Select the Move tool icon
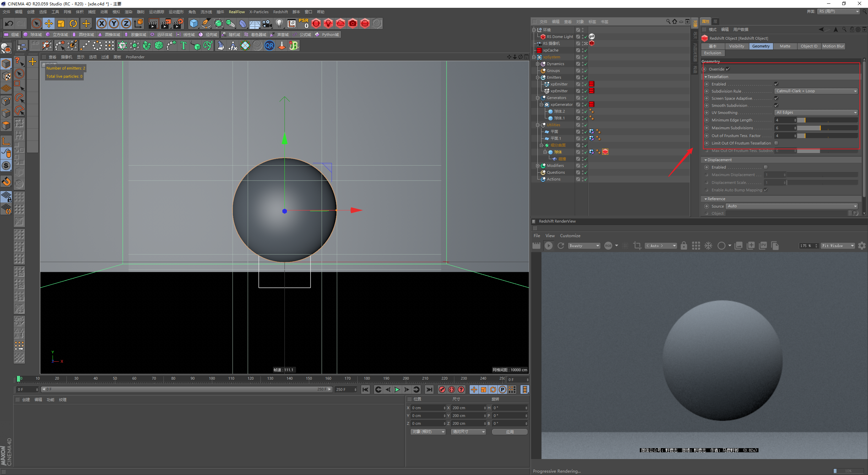 49,23
